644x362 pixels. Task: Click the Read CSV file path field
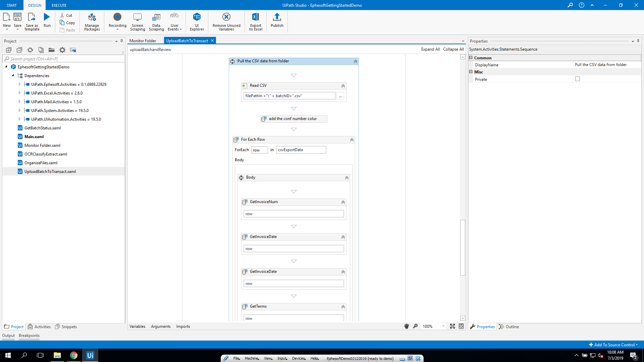click(x=289, y=96)
